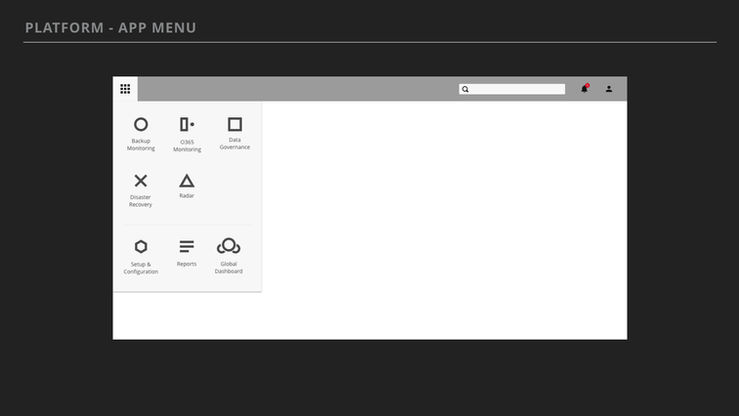The height and width of the screenshot is (416, 739).
Task: Open notifications from the bell icon
Action: tap(584, 88)
